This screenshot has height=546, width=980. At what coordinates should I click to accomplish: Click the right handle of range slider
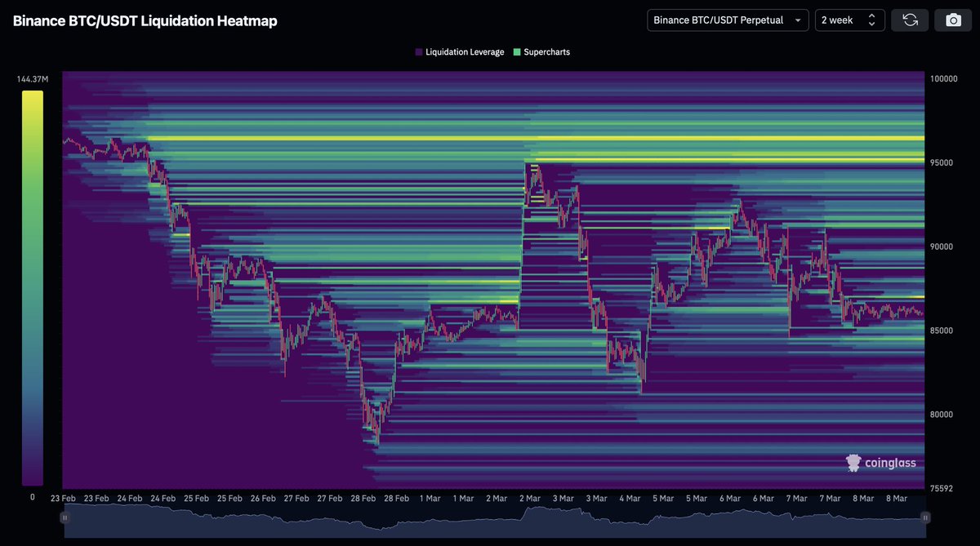coord(925,517)
